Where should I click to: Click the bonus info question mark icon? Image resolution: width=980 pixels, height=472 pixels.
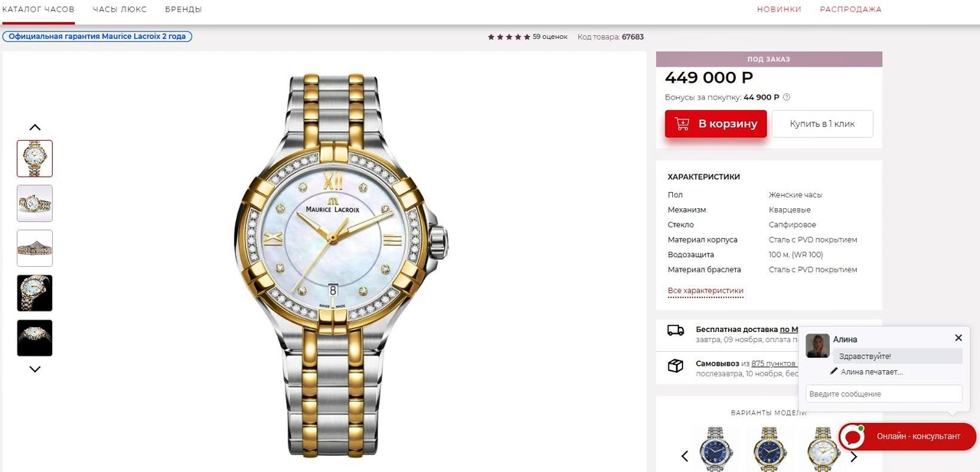point(787,97)
